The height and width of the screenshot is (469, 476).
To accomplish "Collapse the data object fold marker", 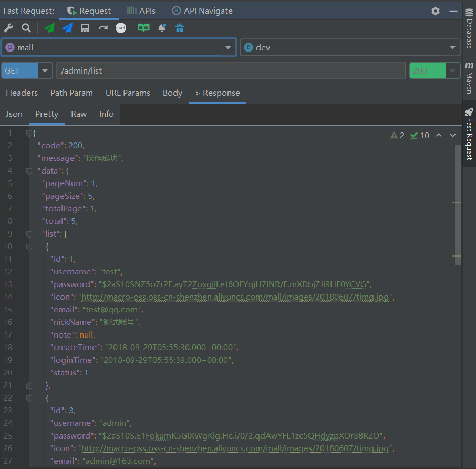I will 29,171.
